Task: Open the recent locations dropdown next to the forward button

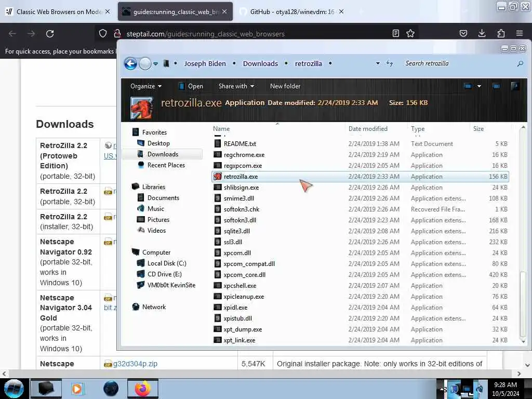Action: (155, 64)
